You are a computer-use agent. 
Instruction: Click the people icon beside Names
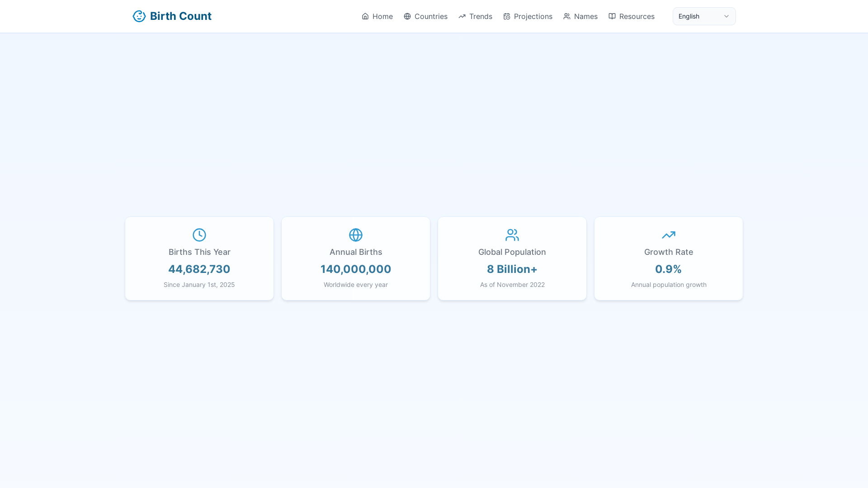coord(567,16)
